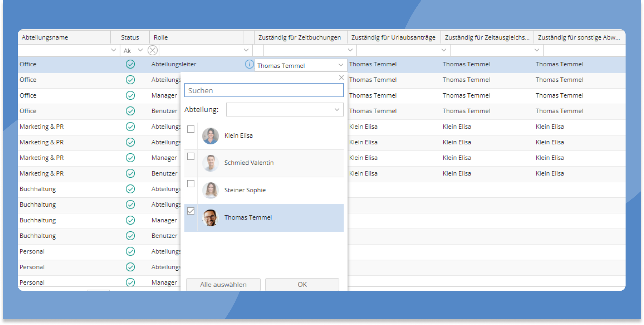The width and height of the screenshot is (644, 325).
Task: Click the status icon of the Marketing & PR Manager row
Action: (130, 158)
